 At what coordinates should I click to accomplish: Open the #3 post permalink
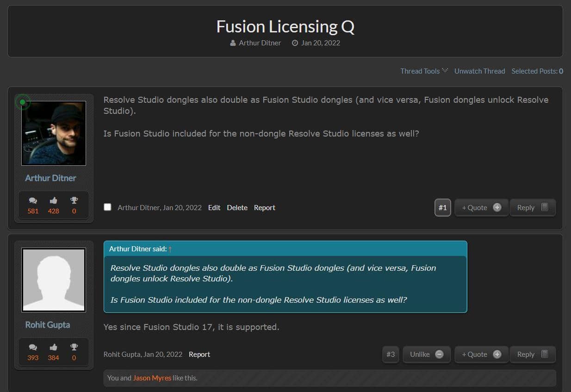(x=391, y=354)
